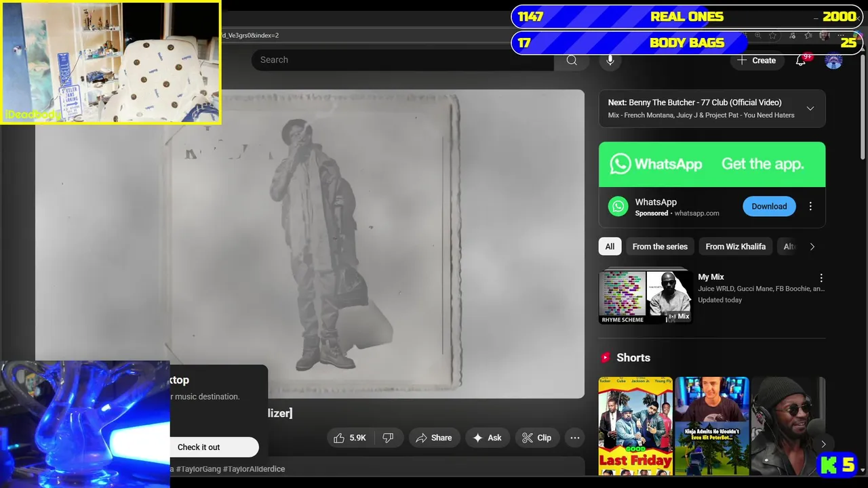This screenshot has width=868, height=488.
Task: Open the My Mix three-dot menu
Action: [x=821, y=278]
